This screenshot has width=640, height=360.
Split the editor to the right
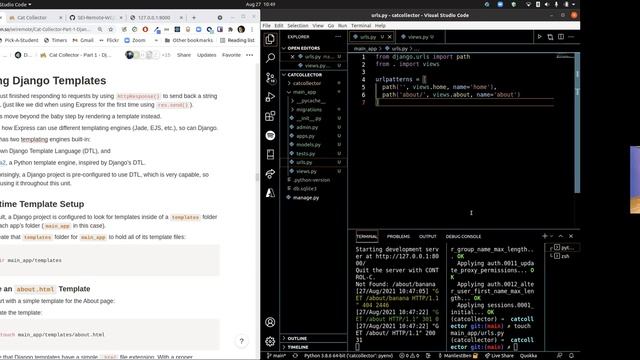click(x=561, y=37)
